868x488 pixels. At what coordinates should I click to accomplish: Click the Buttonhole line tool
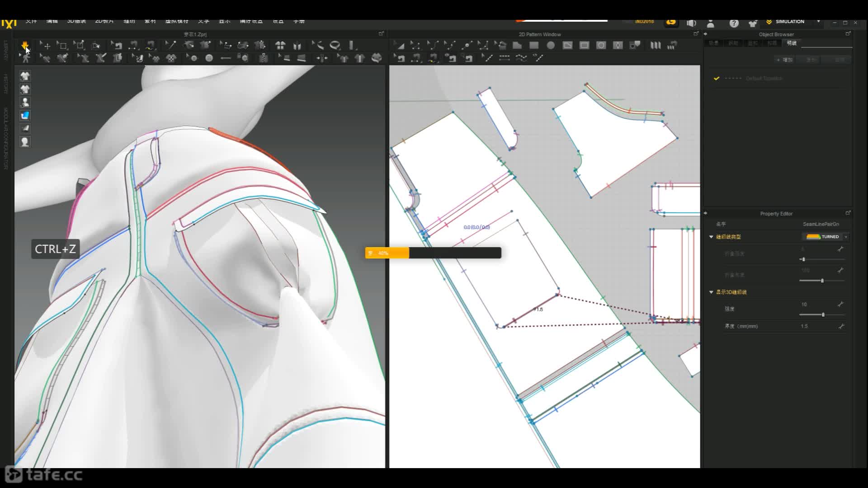(226, 58)
